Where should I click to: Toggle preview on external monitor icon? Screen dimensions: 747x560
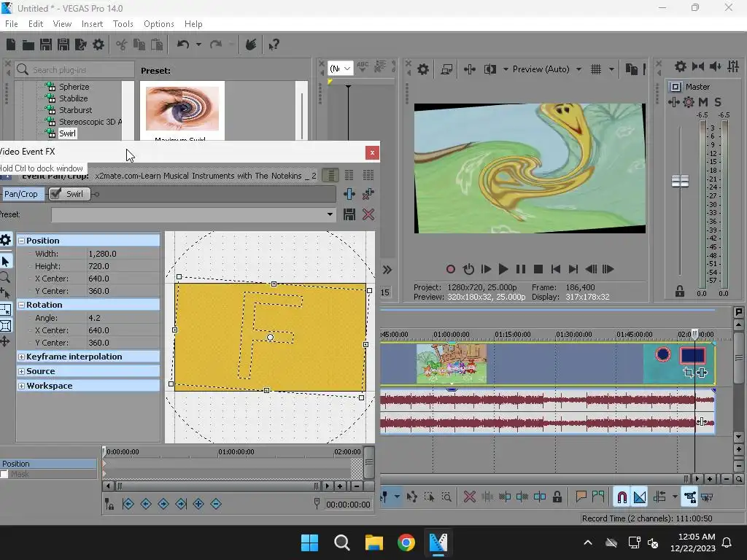click(446, 69)
